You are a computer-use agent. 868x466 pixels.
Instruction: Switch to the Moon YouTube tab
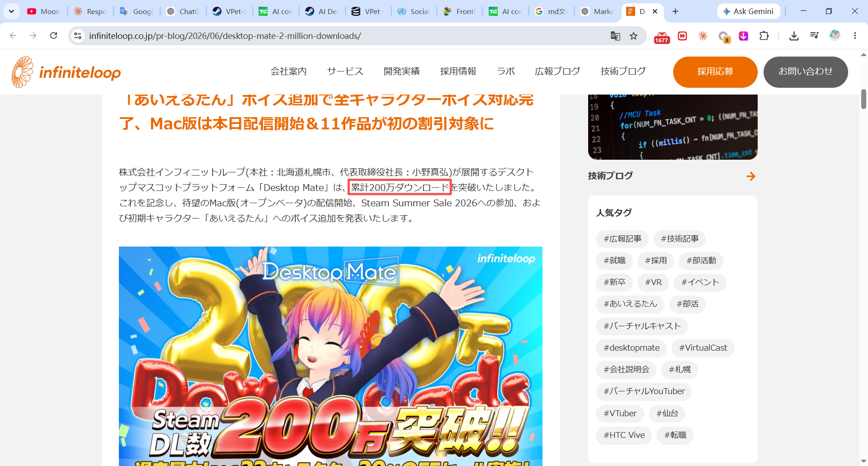coord(44,11)
